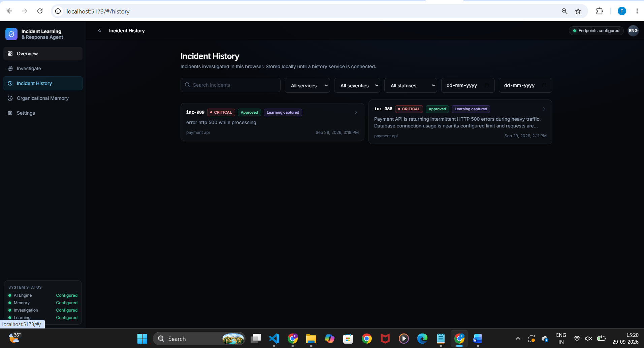Reload the page with the refresh button
The image size is (644, 348).
pyautogui.click(x=40, y=11)
